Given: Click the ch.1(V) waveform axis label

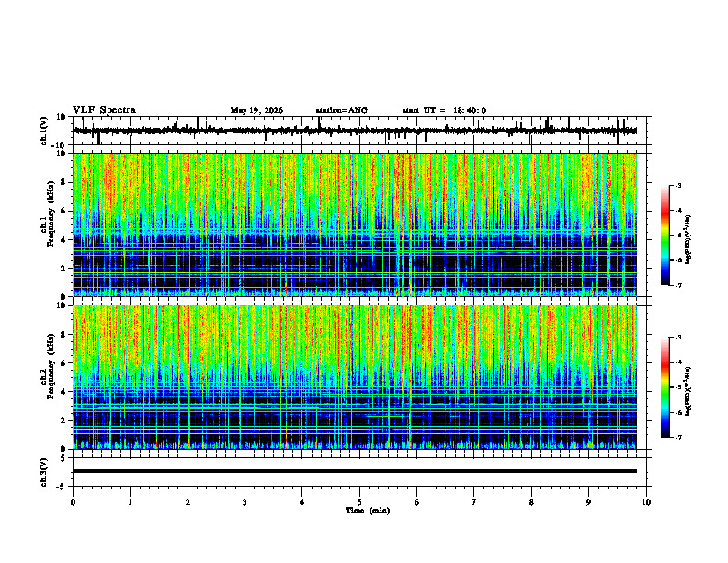Looking at the screenshot, I should (x=44, y=131).
